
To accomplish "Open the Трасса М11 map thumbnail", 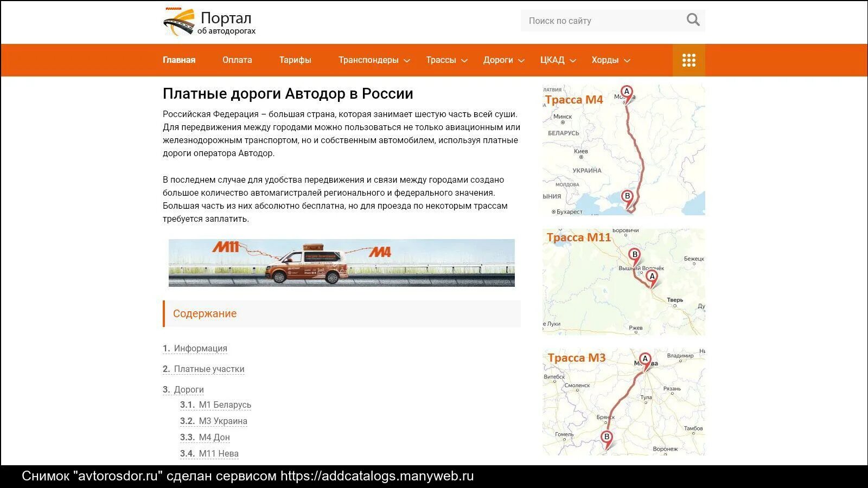I will [x=624, y=281].
